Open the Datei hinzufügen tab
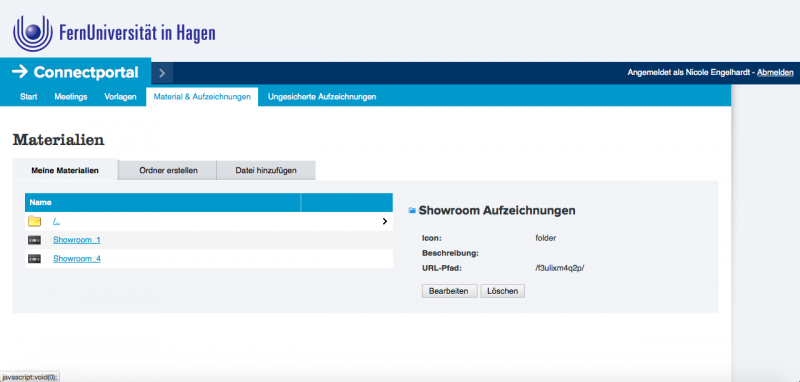800x382 pixels. pyautogui.click(x=266, y=170)
